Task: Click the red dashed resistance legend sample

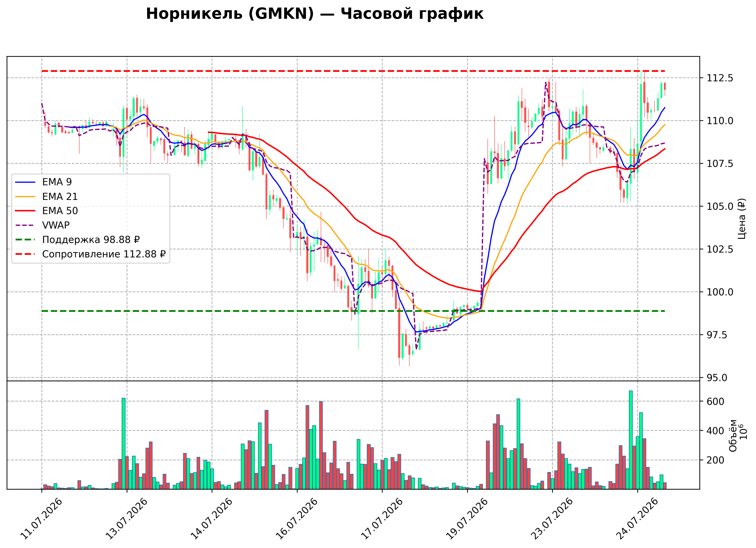Action: [x=25, y=254]
